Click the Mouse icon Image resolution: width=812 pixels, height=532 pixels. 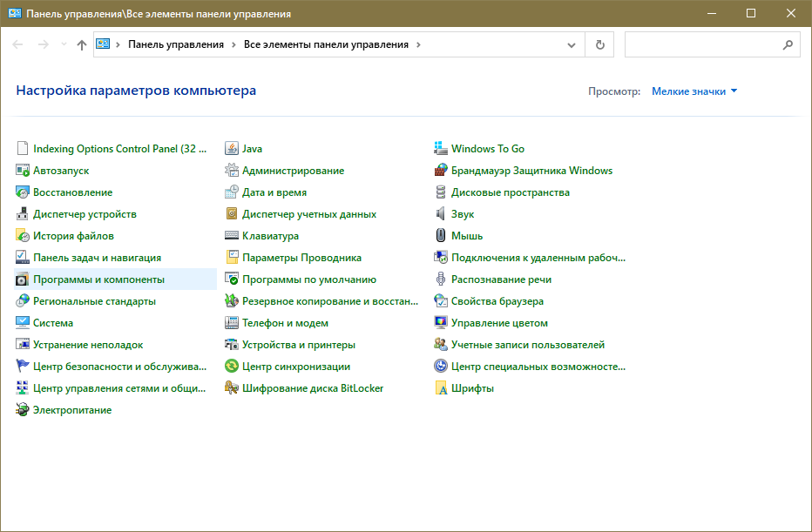point(441,236)
